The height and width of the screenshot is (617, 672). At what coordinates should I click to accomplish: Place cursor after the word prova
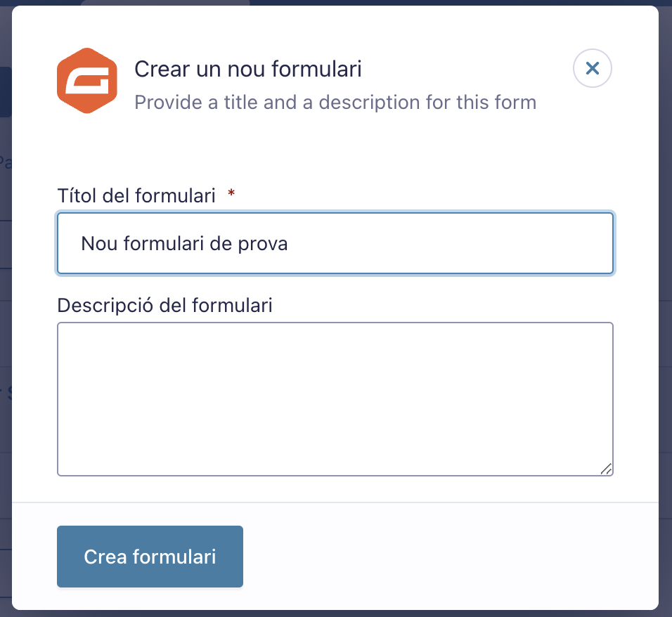288,243
